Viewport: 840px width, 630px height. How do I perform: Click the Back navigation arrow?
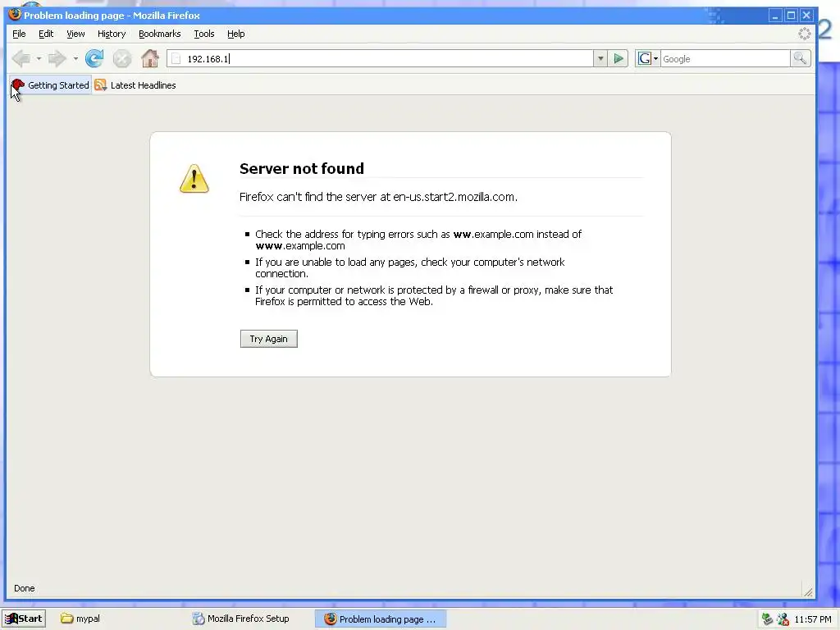21,58
